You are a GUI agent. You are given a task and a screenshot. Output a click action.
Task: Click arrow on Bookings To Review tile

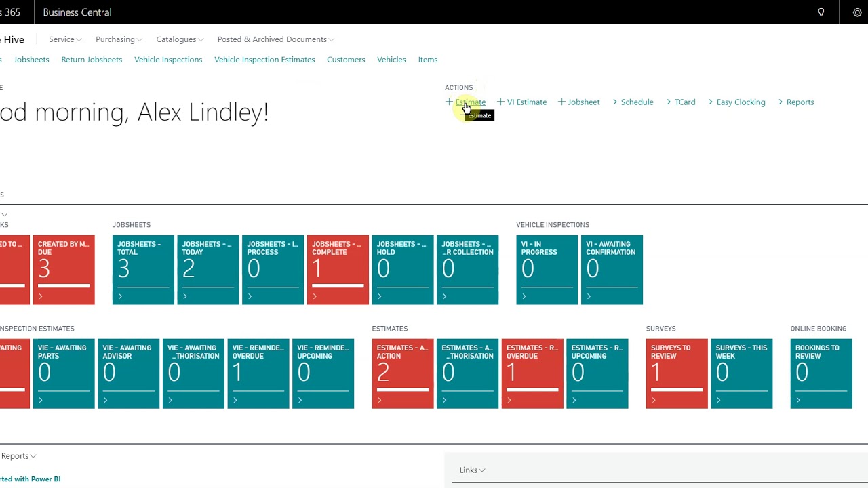[798, 400]
